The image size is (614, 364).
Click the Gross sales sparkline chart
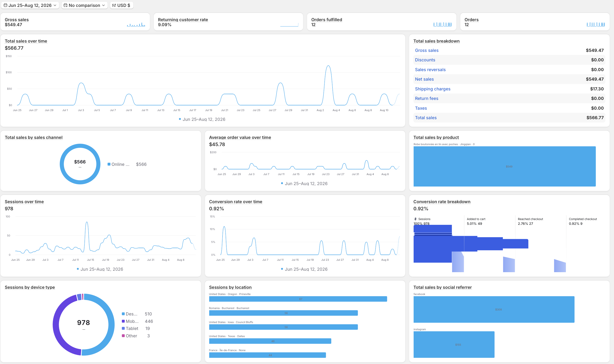[x=136, y=25]
